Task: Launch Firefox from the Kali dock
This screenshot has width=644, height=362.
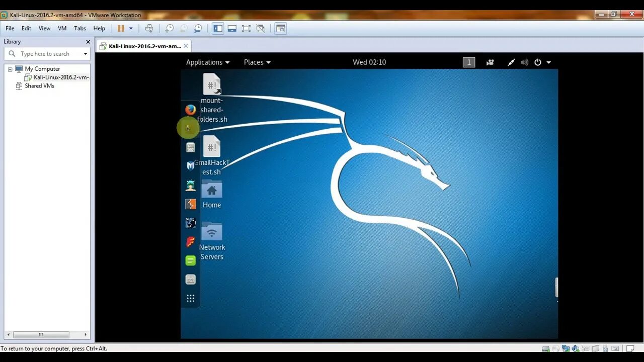Action: (x=190, y=110)
